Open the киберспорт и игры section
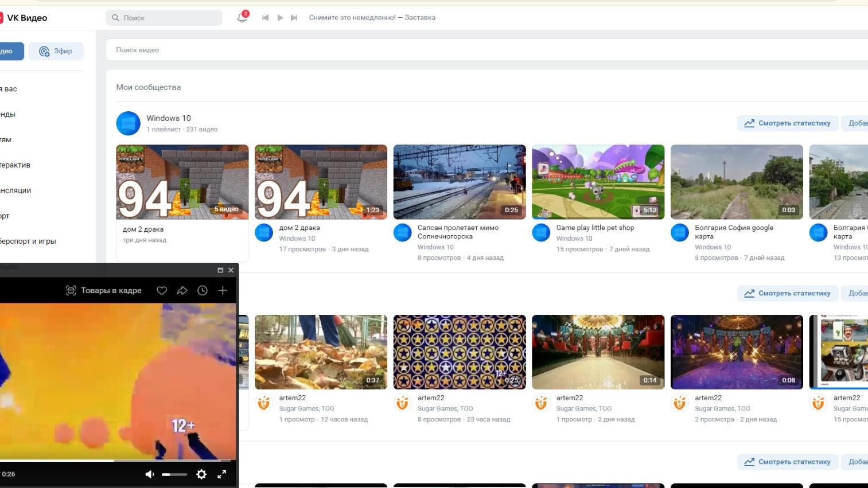 tap(28, 241)
